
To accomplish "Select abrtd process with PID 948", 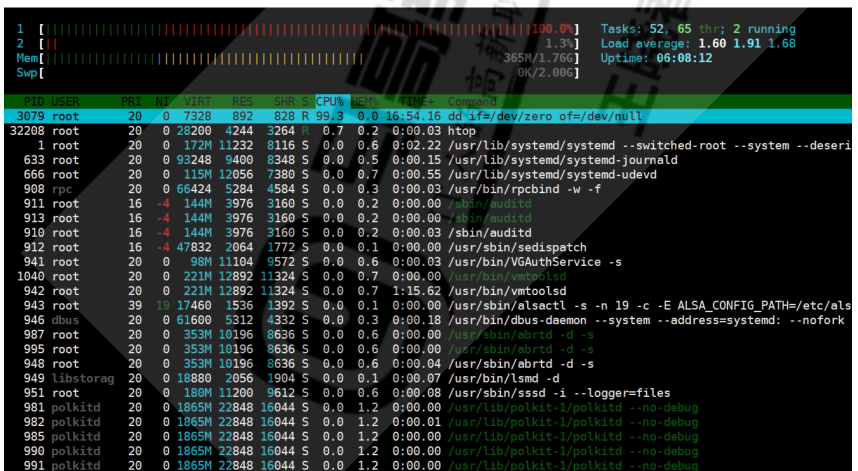I will click(428, 364).
